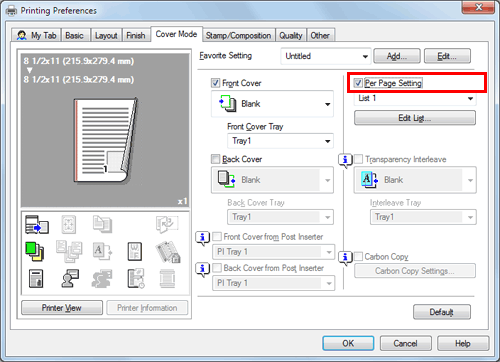Toggle the Per Page Setting checkbox

click(358, 83)
